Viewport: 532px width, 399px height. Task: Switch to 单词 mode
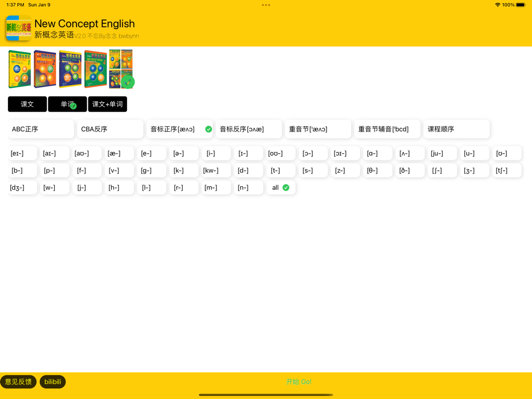(67, 104)
